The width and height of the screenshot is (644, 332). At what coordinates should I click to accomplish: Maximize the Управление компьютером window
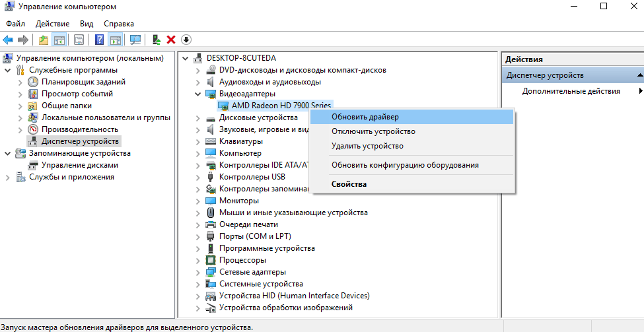coord(603,6)
